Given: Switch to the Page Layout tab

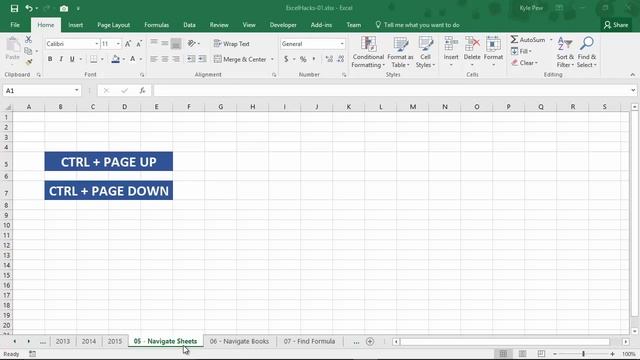Looking at the screenshot, I should (113, 25).
